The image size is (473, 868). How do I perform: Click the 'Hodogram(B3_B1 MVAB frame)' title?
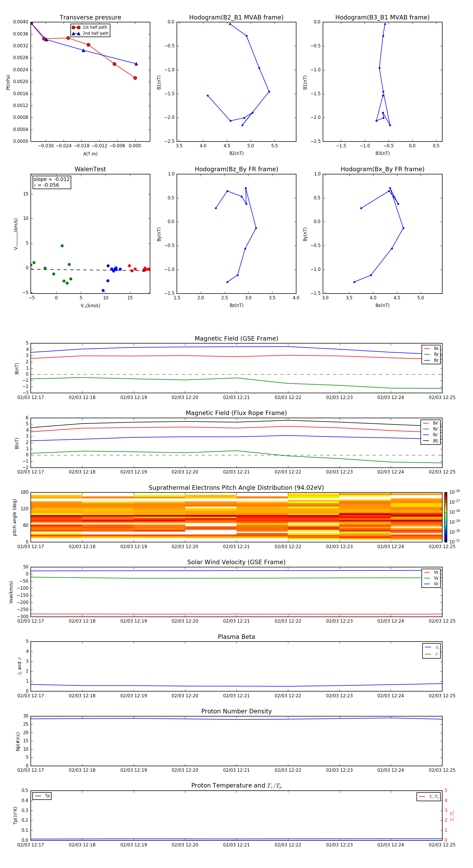point(382,18)
